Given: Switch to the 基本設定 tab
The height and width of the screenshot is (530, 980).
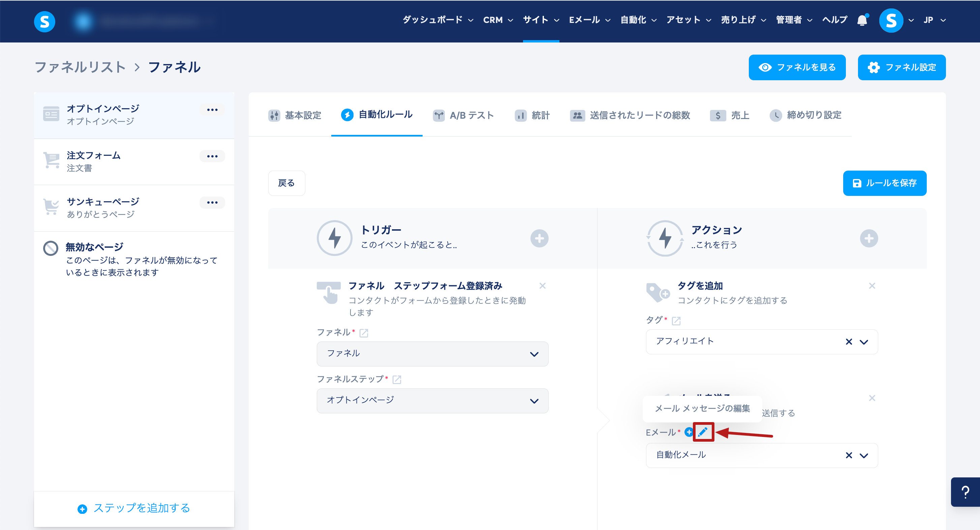Looking at the screenshot, I should pyautogui.click(x=295, y=115).
